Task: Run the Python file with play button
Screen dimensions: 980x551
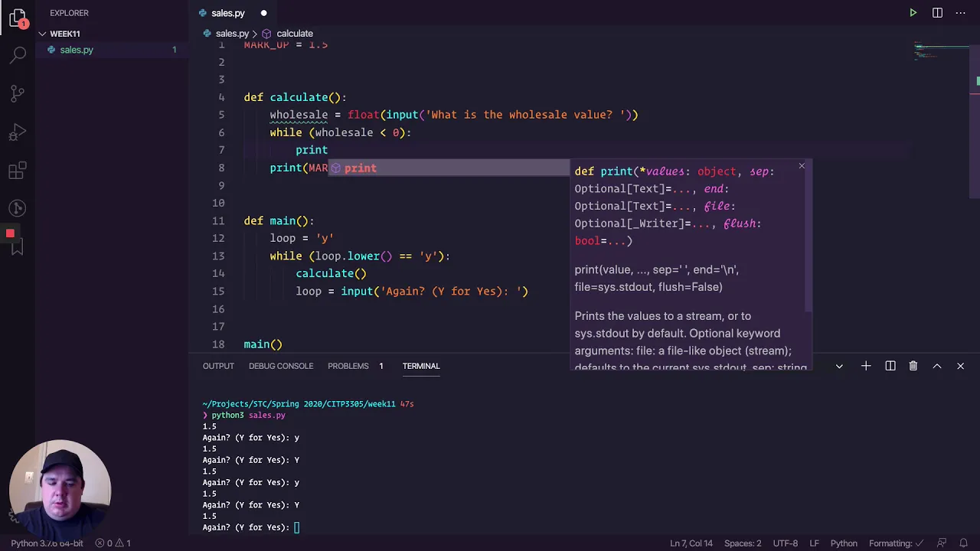Action: [x=913, y=13]
